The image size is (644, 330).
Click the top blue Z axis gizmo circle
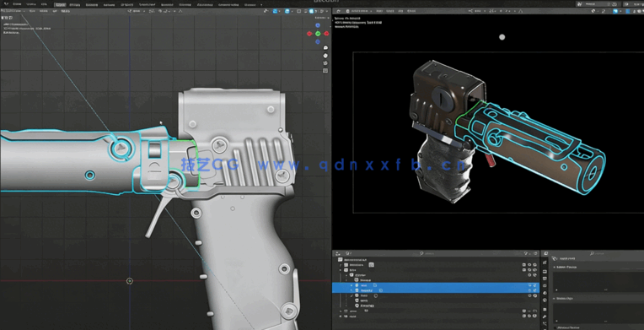click(x=318, y=25)
